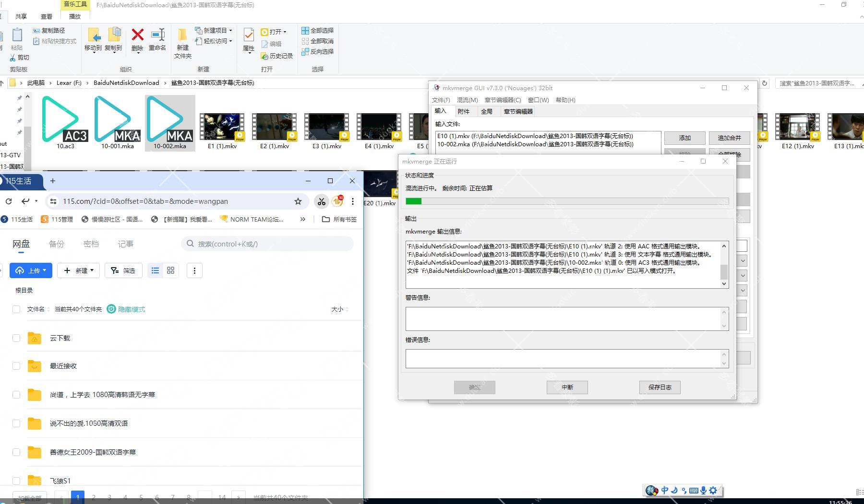The image size is (864, 504).
Task: Switch to the 附件 tab
Action: click(x=463, y=111)
